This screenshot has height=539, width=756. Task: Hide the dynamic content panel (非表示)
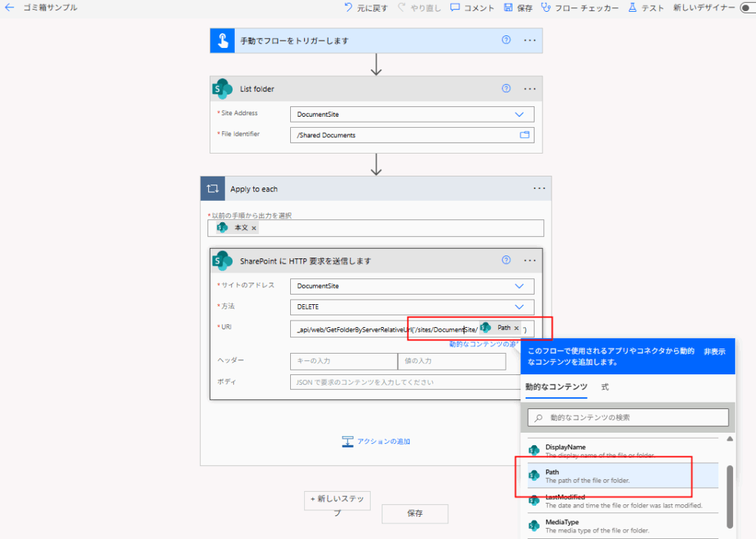coord(715,351)
